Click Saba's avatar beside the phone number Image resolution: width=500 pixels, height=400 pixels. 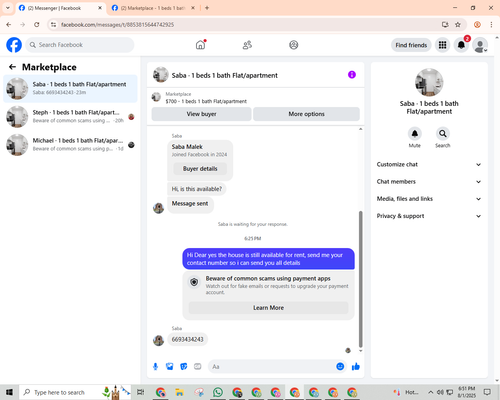pyautogui.click(x=158, y=340)
